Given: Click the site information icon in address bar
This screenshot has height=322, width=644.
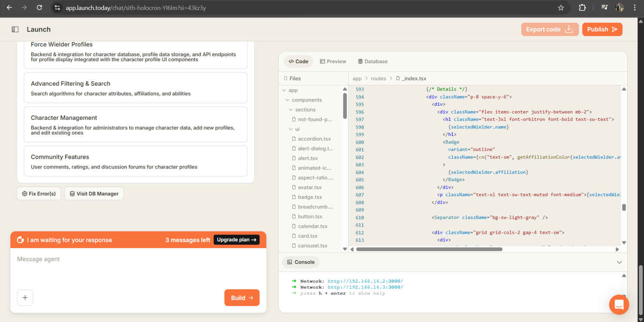Looking at the screenshot, I should pos(58,8).
